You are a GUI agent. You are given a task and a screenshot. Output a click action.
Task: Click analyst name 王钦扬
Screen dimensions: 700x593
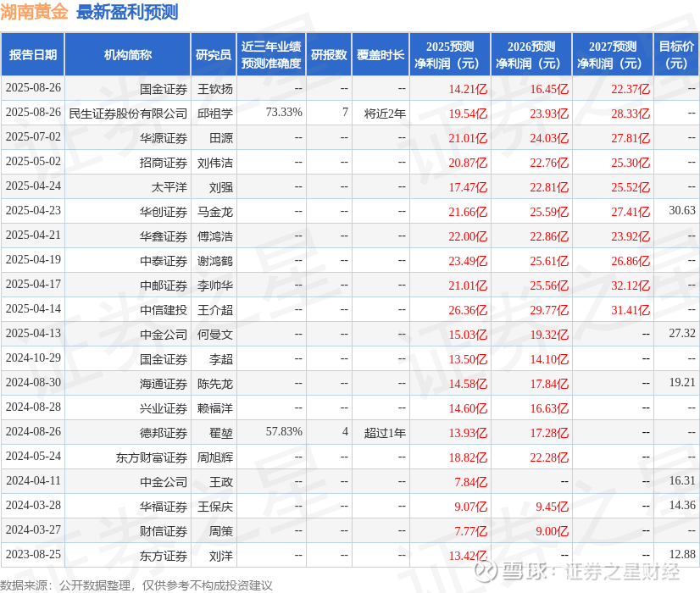click(x=215, y=89)
